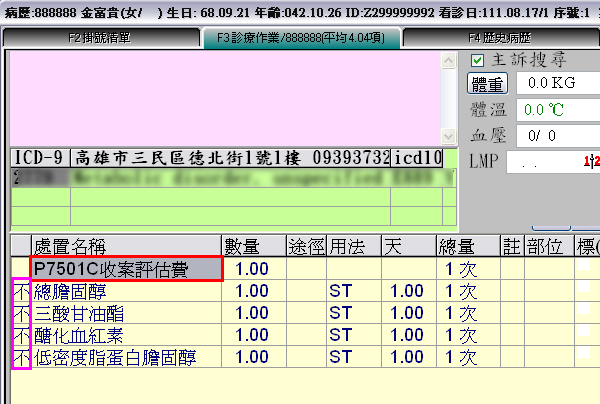Toggle the 不 marker beside 低密度脂蛋白膽固醇
600x404 pixels.
point(20,357)
